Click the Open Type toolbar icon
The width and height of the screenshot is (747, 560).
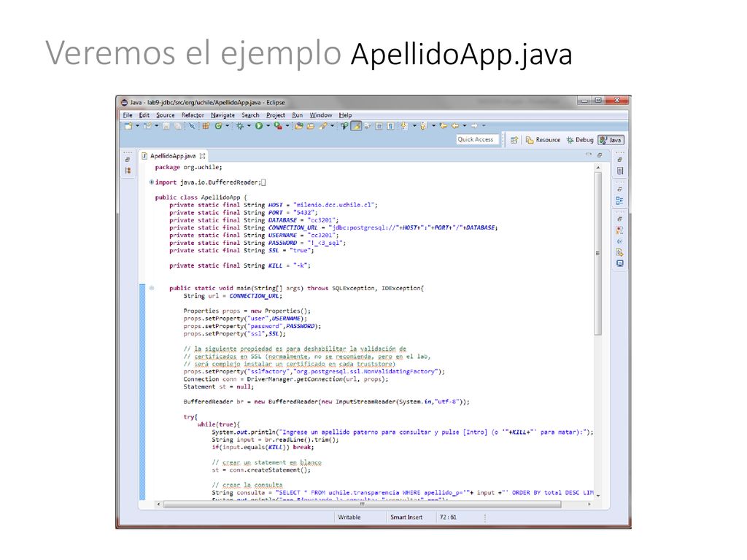tap(298, 125)
